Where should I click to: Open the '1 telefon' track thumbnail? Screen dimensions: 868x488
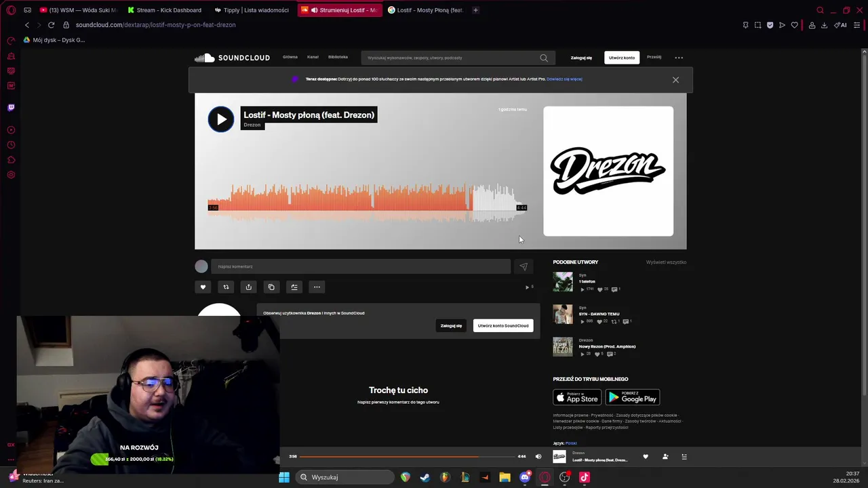pos(563,281)
